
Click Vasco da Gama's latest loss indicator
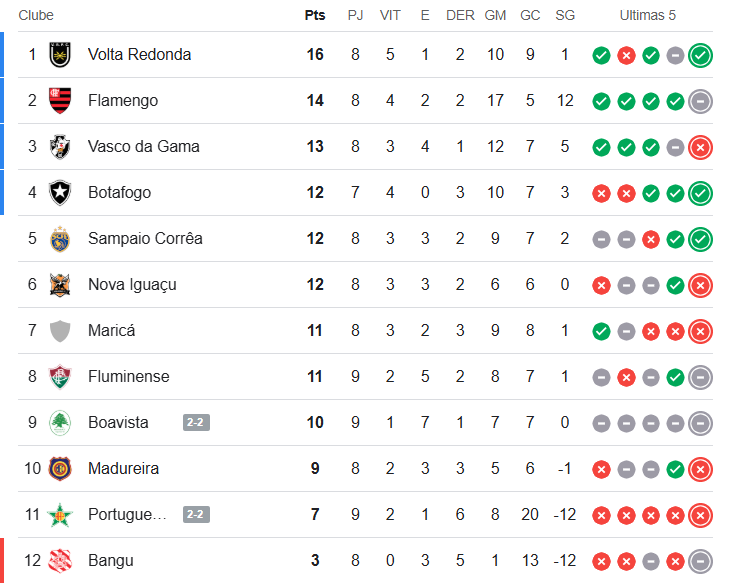coord(700,147)
